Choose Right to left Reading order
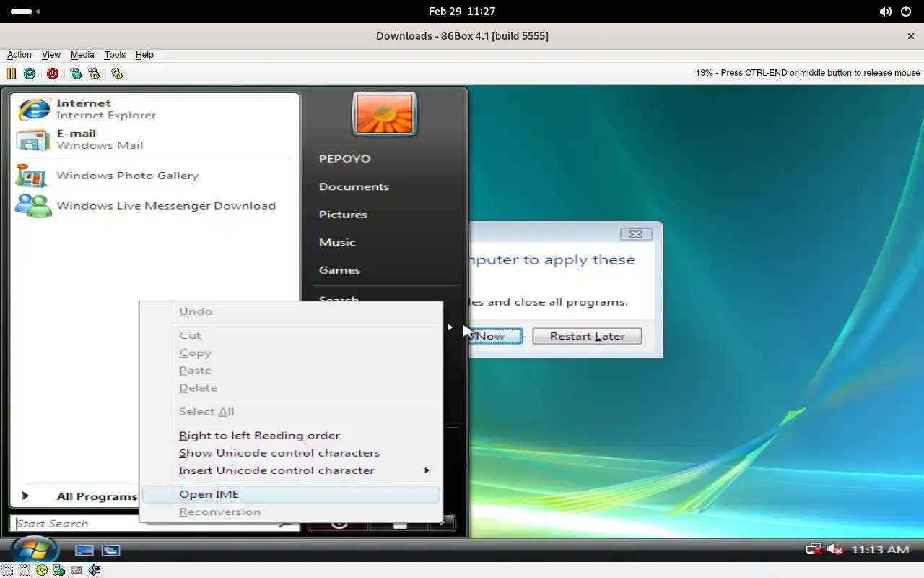Viewport: 924px width, 578px height. [x=291, y=435]
